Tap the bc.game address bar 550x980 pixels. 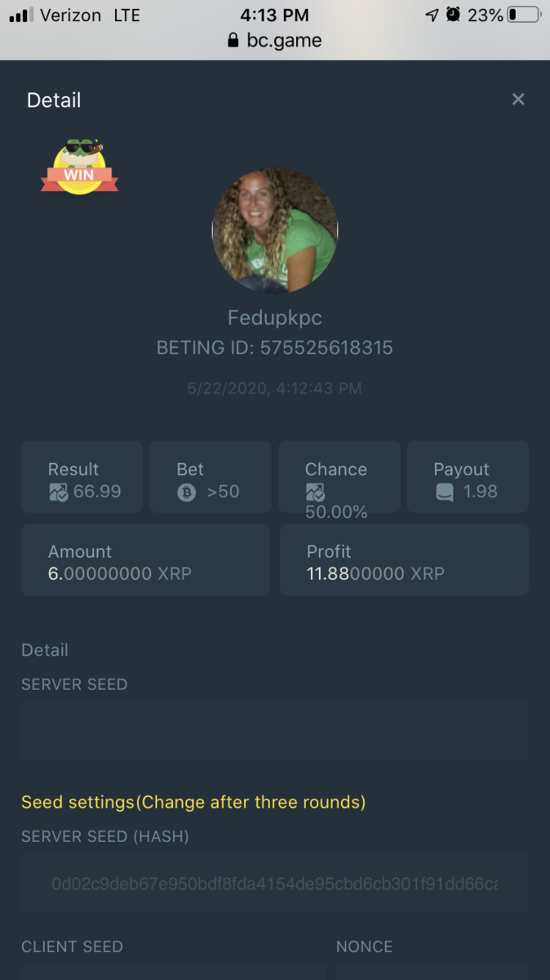[x=275, y=41]
